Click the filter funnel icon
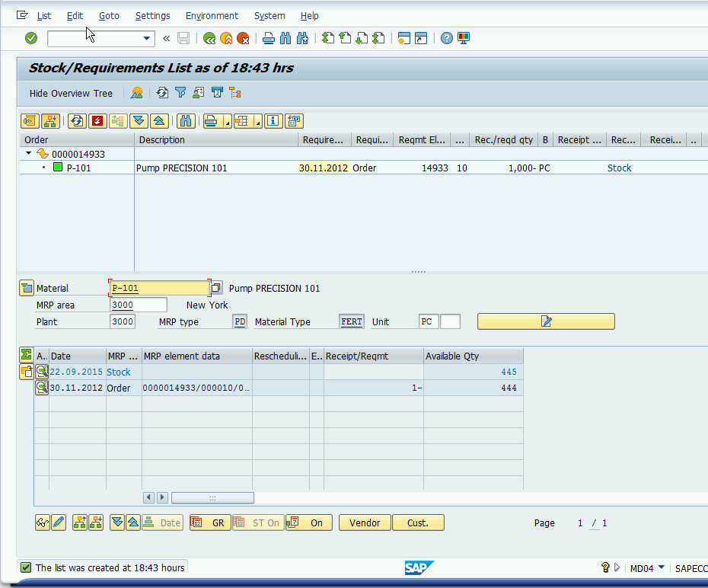The image size is (708, 588). click(180, 93)
